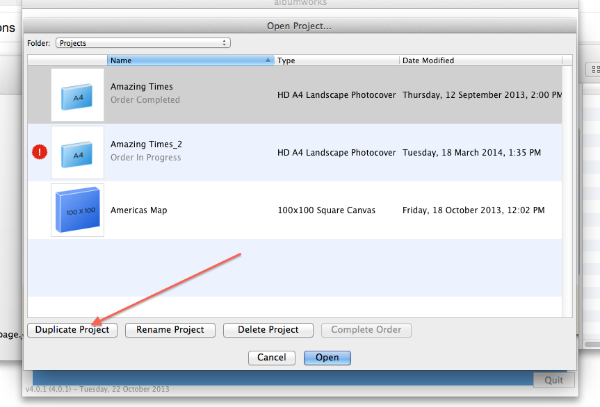
Task: Toggle the sort arrow in the Name column
Action: (x=268, y=60)
